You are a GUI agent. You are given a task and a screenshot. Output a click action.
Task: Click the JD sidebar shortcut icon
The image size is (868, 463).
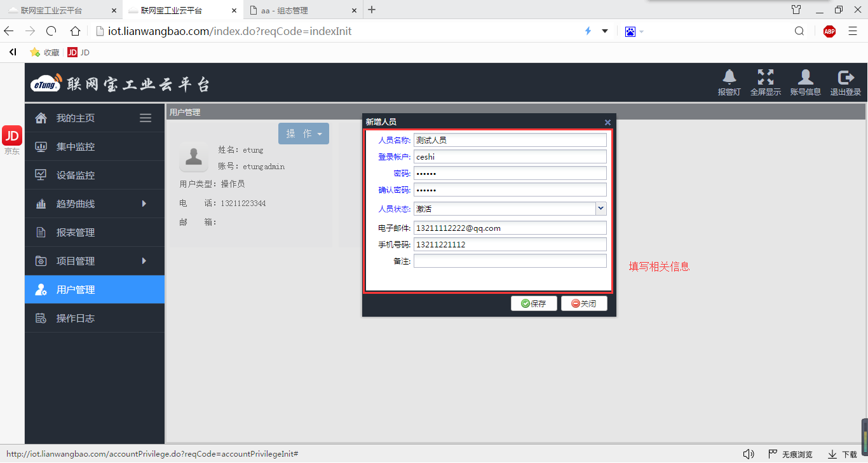[12, 135]
